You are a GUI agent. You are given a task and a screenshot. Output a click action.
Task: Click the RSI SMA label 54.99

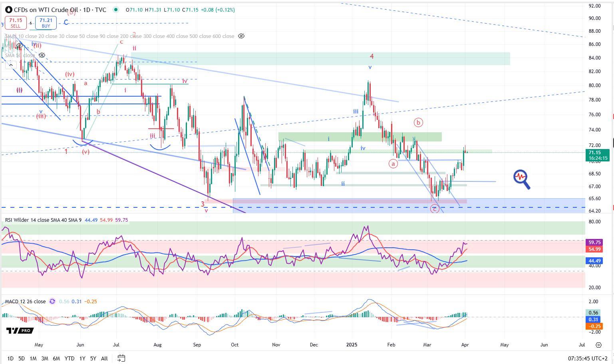tap(595, 249)
